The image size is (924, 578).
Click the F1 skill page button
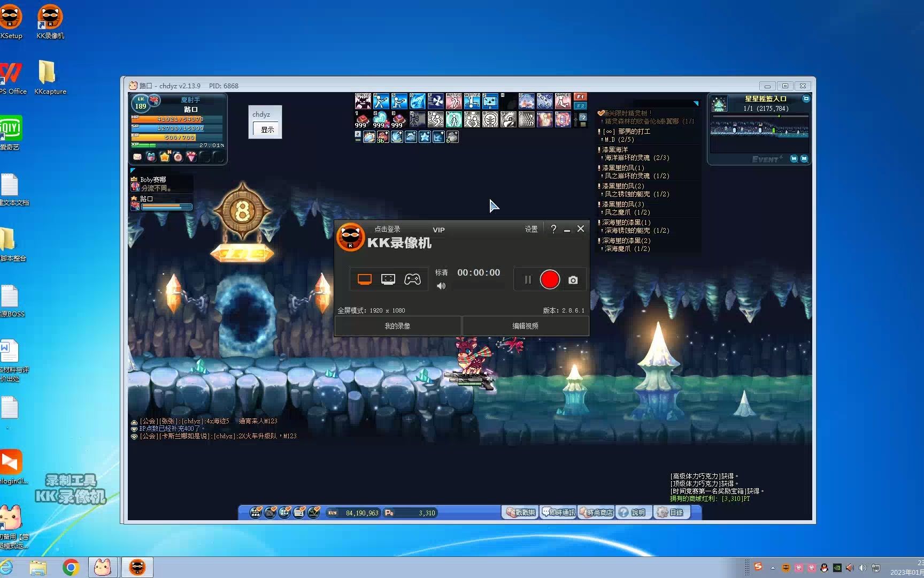pos(580,97)
